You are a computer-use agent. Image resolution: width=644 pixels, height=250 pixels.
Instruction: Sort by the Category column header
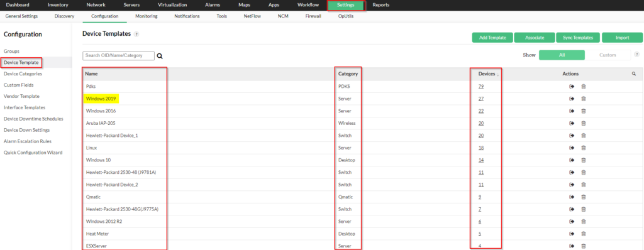(348, 74)
